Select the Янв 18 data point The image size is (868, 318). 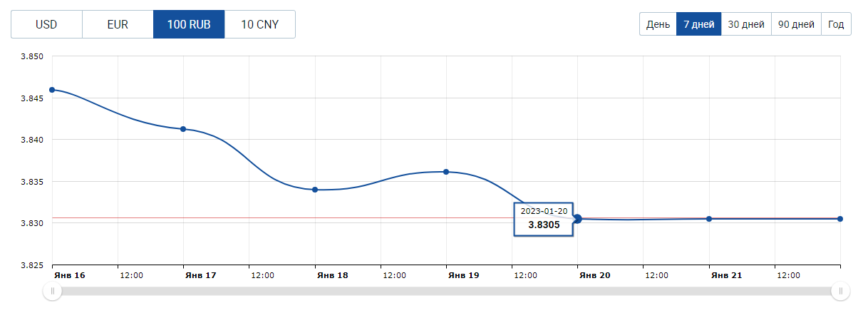tap(315, 190)
